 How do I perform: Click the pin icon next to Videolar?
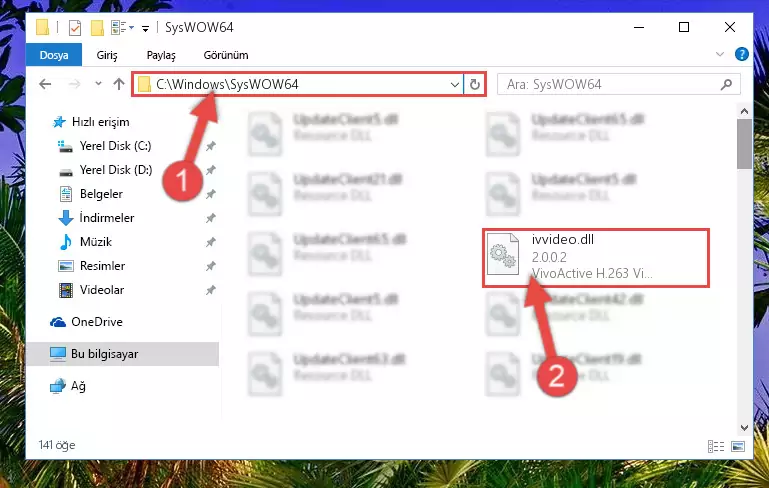[x=210, y=290]
